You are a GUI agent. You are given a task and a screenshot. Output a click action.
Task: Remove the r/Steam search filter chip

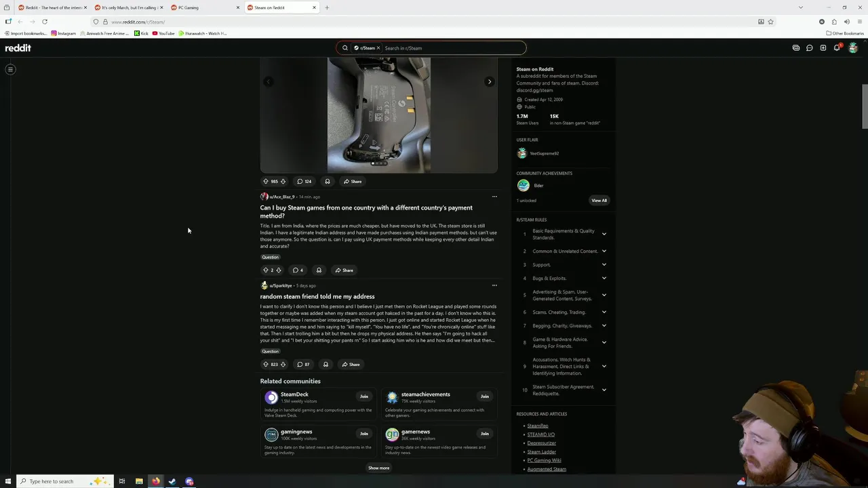[x=378, y=48]
